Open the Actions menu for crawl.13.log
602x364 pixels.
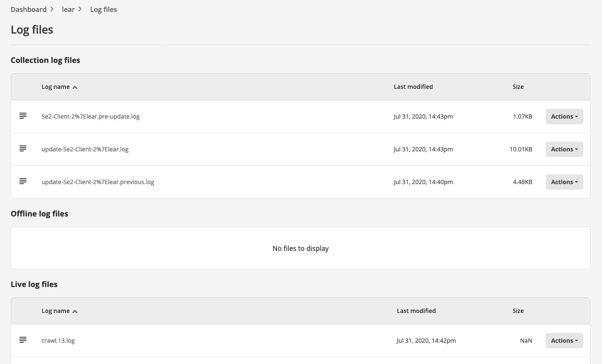pos(564,340)
